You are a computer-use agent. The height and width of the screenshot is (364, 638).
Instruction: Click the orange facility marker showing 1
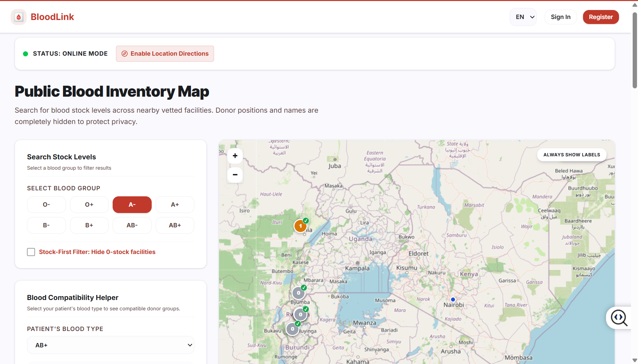coord(300,226)
